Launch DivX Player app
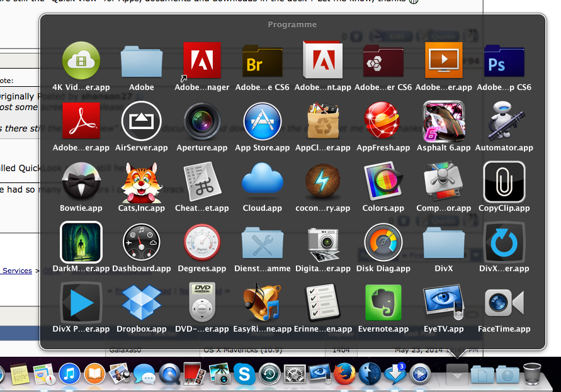The image size is (561, 392). (x=81, y=303)
